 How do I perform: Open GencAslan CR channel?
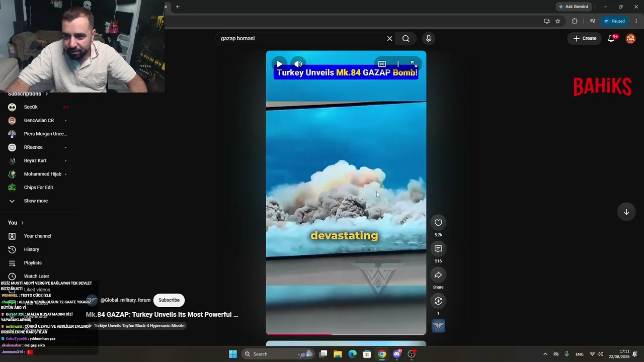pos(38,121)
